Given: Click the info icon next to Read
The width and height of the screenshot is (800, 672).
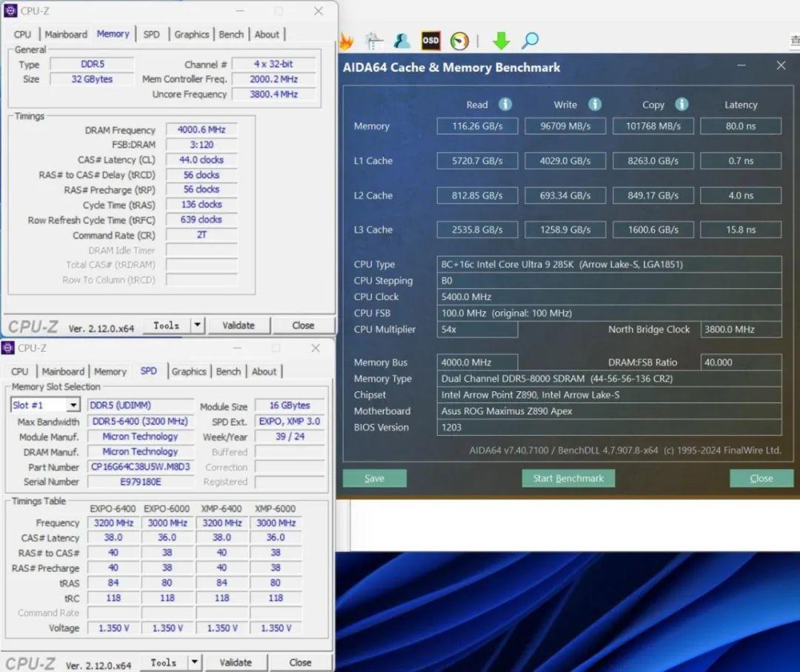Looking at the screenshot, I should tap(505, 104).
